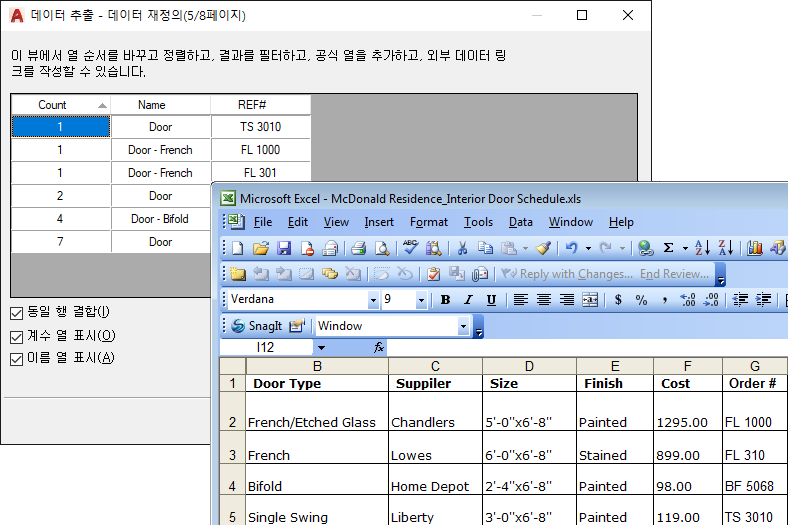Click Reply with Changes button
The image size is (788, 525).
(x=567, y=274)
